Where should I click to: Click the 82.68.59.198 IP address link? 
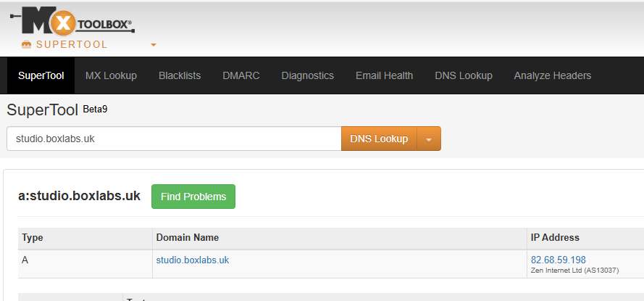click(x=558, y=260)
